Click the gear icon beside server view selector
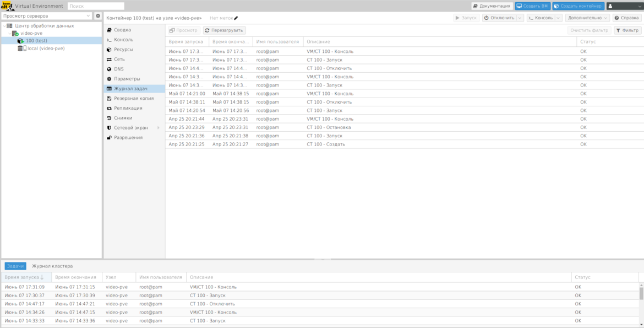 pos(98,16)
